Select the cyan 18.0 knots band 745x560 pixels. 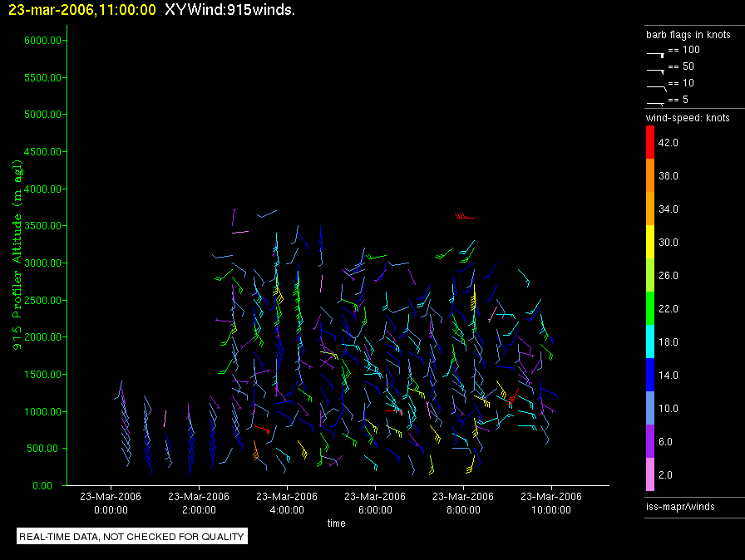pyautogui.click(x=650, y=341)
